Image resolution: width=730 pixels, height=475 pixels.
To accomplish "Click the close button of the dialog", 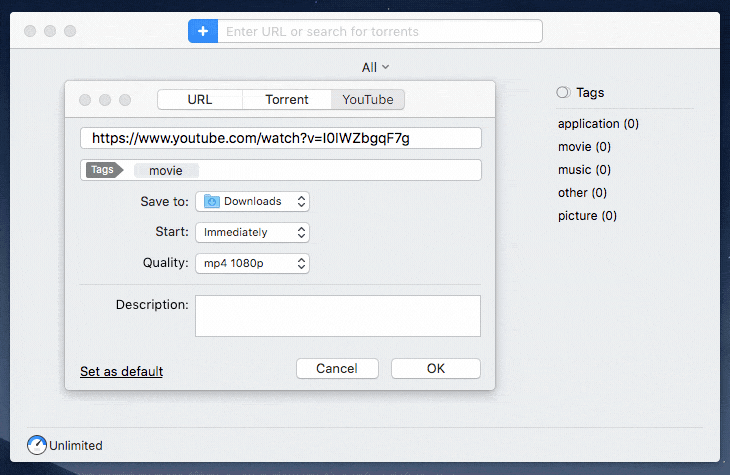I will click(x=85, y=100).
